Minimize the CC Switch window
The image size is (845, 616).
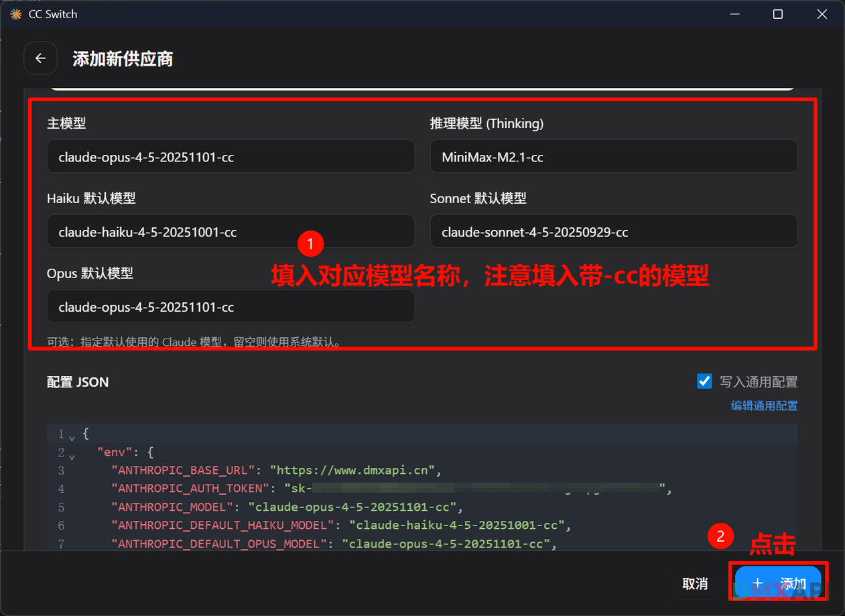tap(734, 14)
